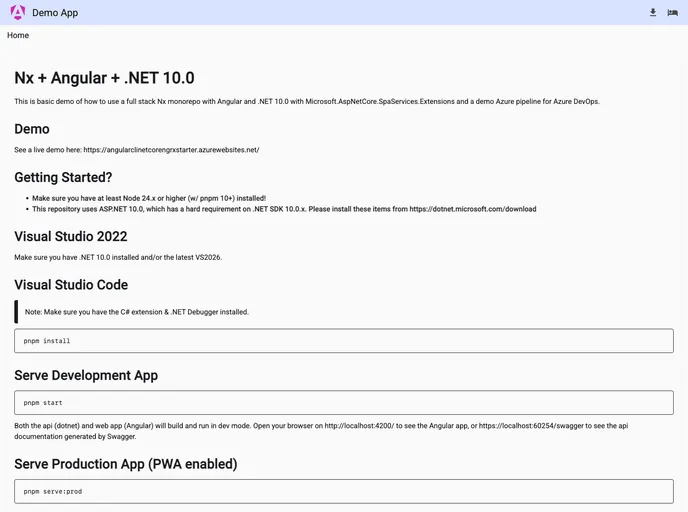The image size is (688, 512).
Task: Click the pnpm install code block
Action: pos(344,341)
